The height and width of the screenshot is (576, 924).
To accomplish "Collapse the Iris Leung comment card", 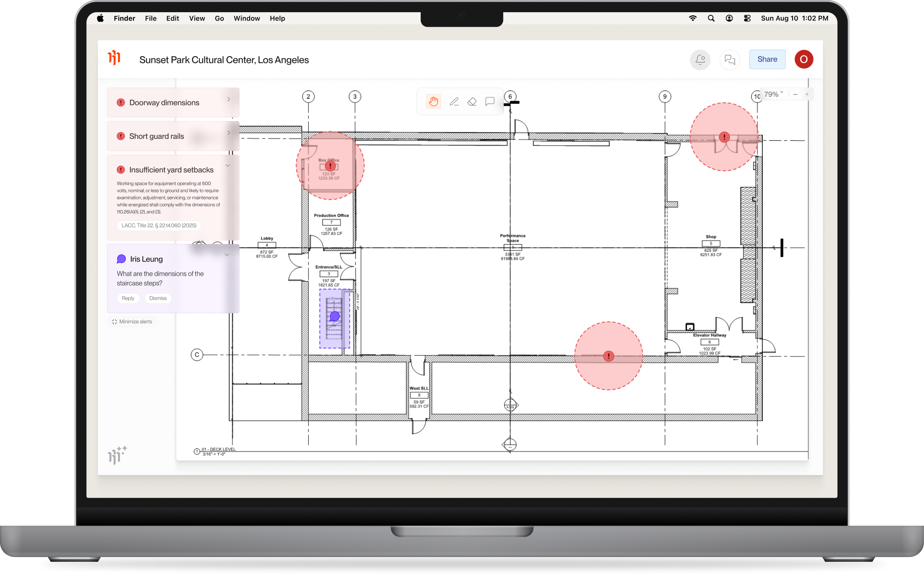I will coord(227,255).
